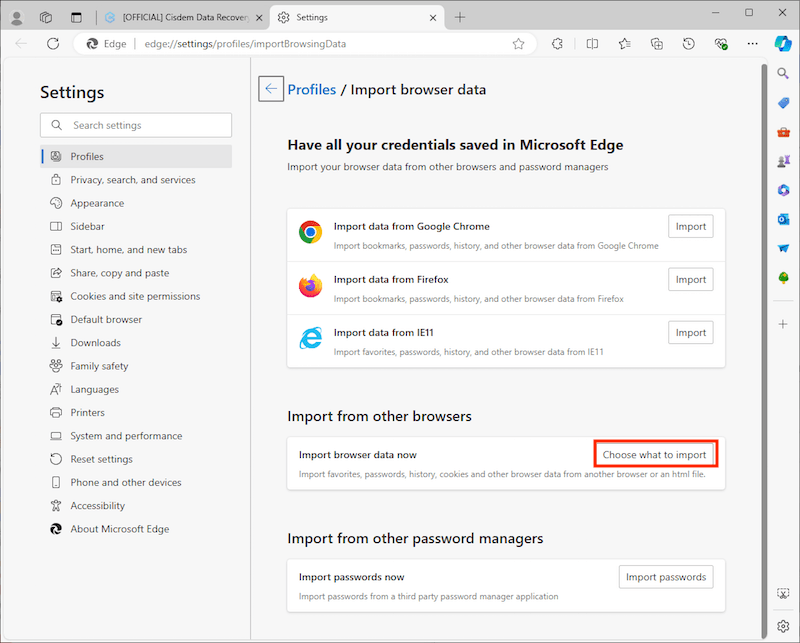Viewport: 800px width, 643px height.
Task: Open the sidebar Games chess icon
Action: [x=783, y=162]
